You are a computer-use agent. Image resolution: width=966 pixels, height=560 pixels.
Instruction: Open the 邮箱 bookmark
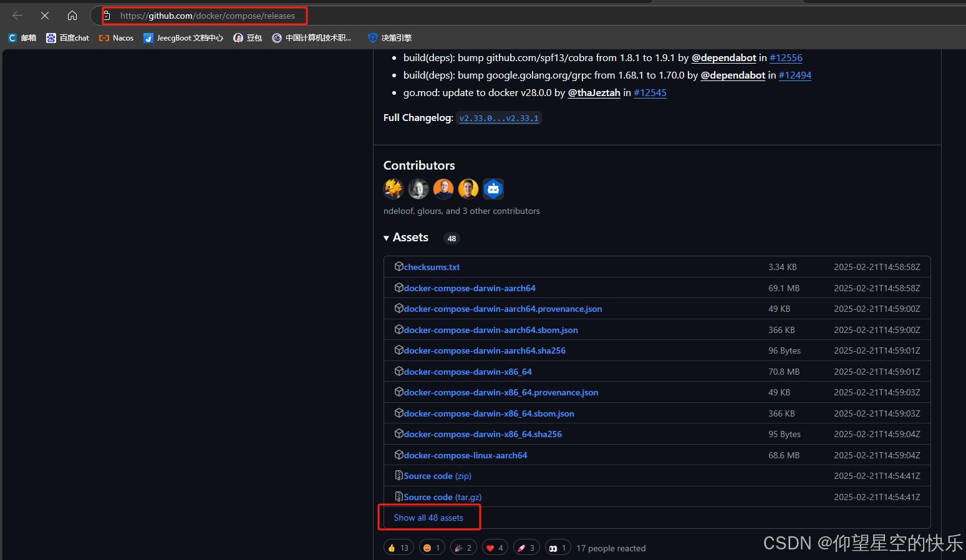22,38
